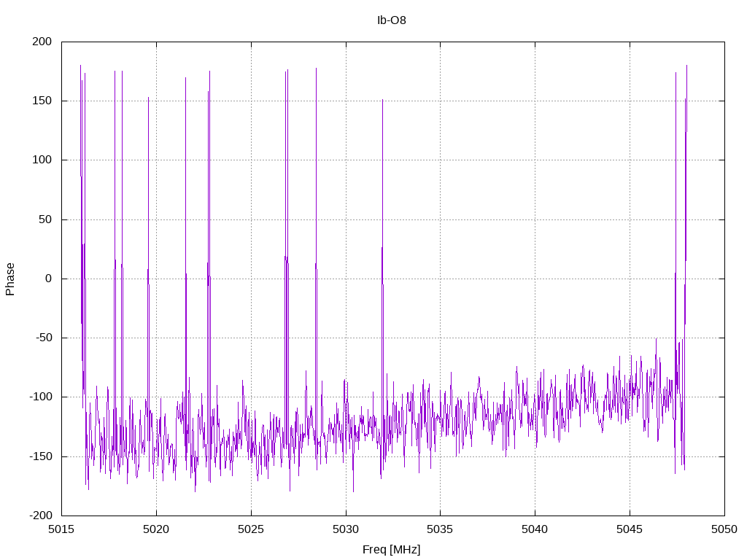
Task: Click y-axis tick label 100
Action: (42, 160)
